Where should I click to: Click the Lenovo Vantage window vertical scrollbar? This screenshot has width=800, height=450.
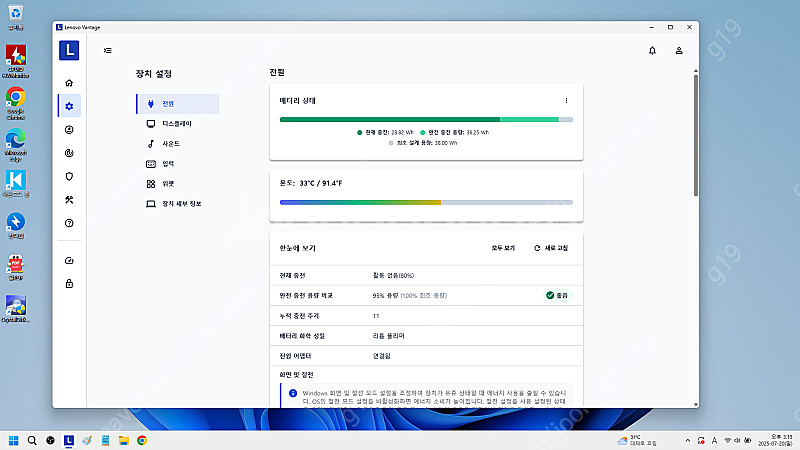pos(695,135)
